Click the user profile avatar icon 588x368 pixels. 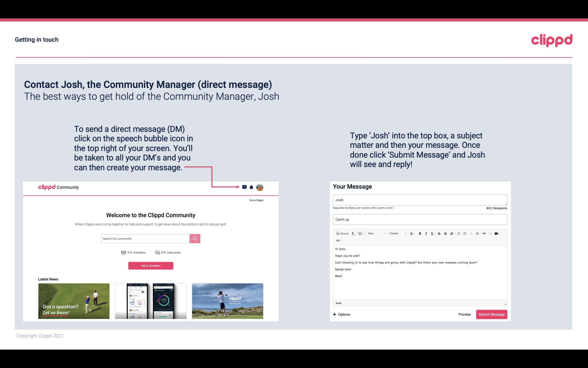click(259, 187)
